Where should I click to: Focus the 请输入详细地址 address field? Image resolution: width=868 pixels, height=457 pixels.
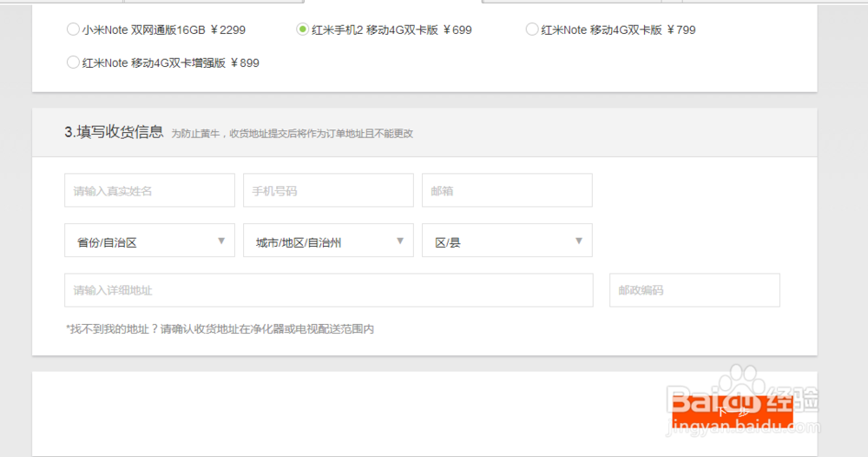tap(329, 290)
